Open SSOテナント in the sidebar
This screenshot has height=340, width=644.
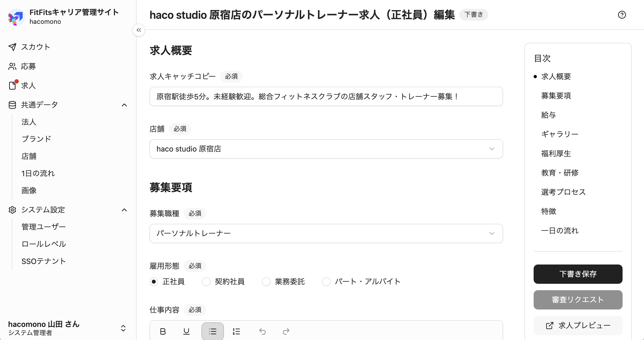point(44,261)
